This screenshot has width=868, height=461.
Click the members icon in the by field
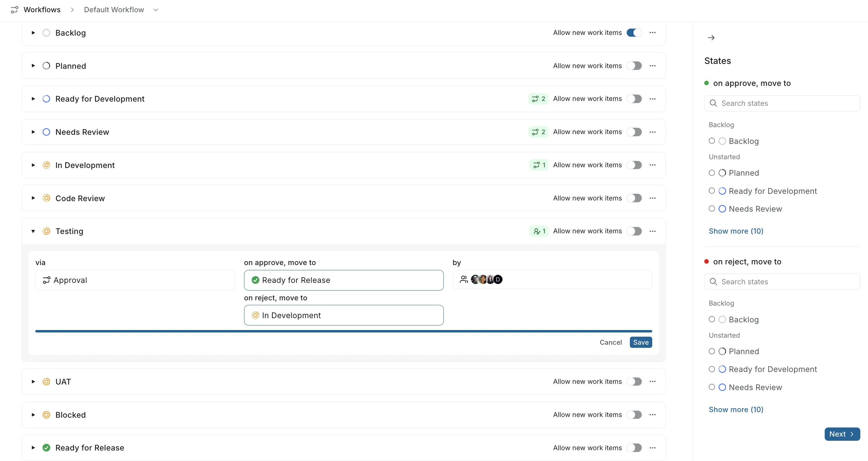point(464,279)
